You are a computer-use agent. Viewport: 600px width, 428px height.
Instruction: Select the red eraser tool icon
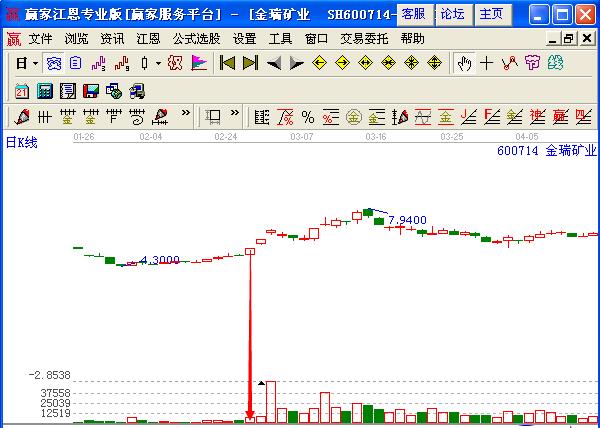point(22,117)
